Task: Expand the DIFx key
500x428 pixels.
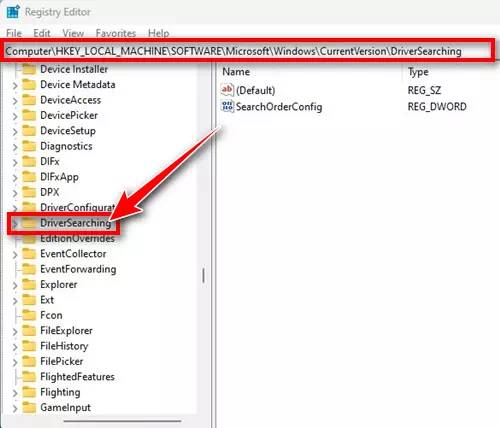Action: [15, 162]
